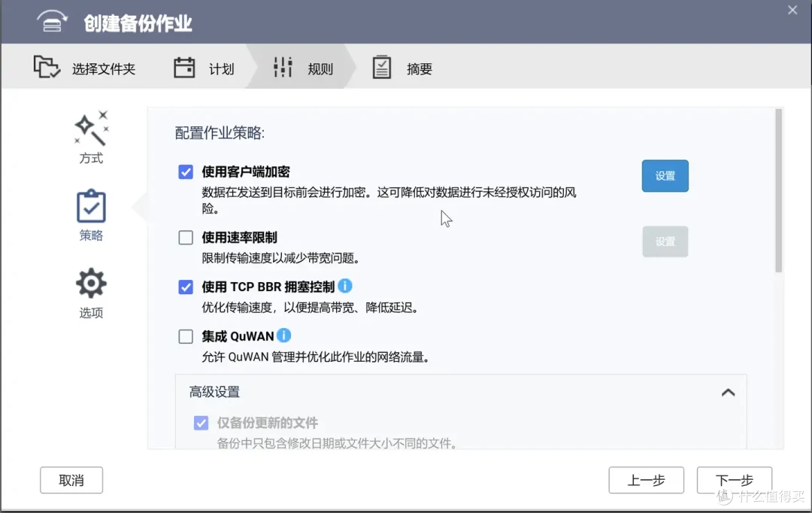The width and height of the screenshot is (812, 513).
Task: Click the backup job logo icon in header
Action: pos(52,23)
